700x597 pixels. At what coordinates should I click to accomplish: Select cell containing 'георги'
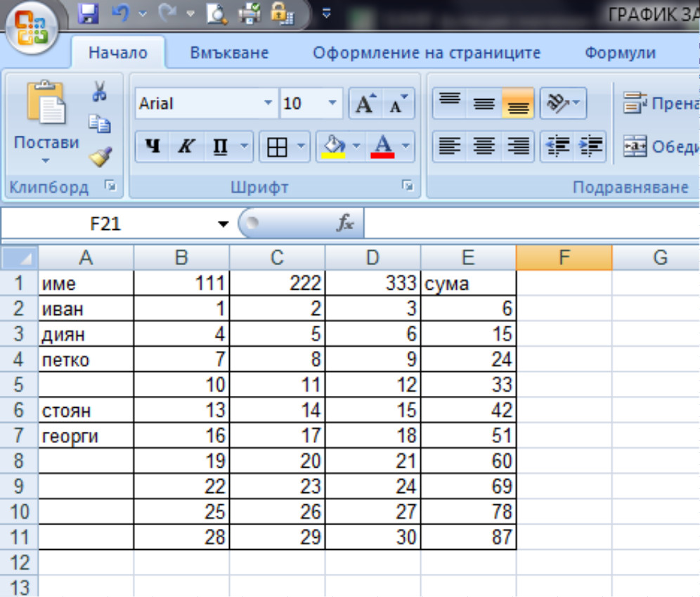pos(86,435)
